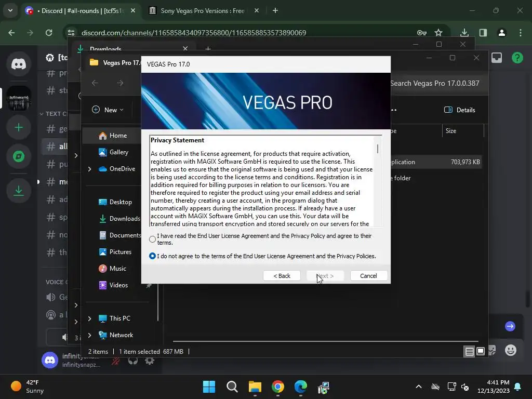Image resolution: width=532 pixels, height=399 pixels.
Task: Toggle Chrome side panel icon
Action: click(x=483, y=33)
